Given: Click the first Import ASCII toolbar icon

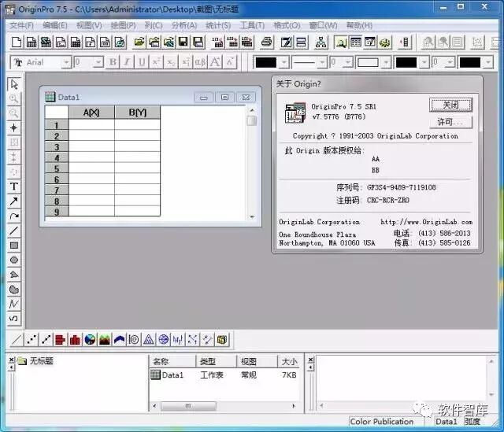Looking at the screenshot, I should click(217, 42).
